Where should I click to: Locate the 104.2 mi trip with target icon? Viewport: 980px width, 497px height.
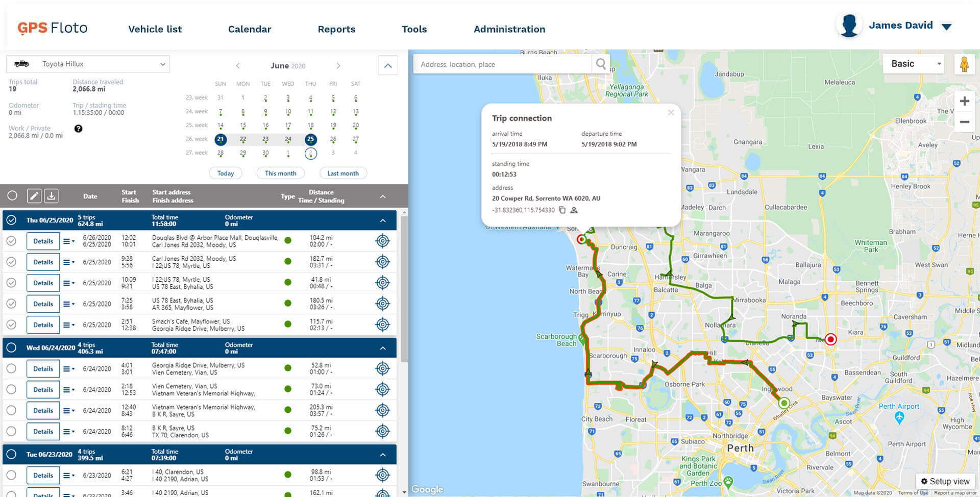pos(382,241)
